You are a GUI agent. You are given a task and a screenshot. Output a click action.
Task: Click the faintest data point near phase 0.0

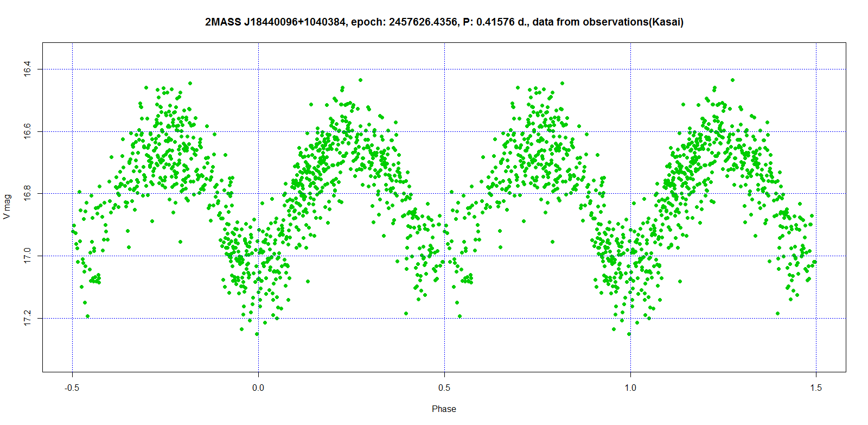[x=257, y=334]
